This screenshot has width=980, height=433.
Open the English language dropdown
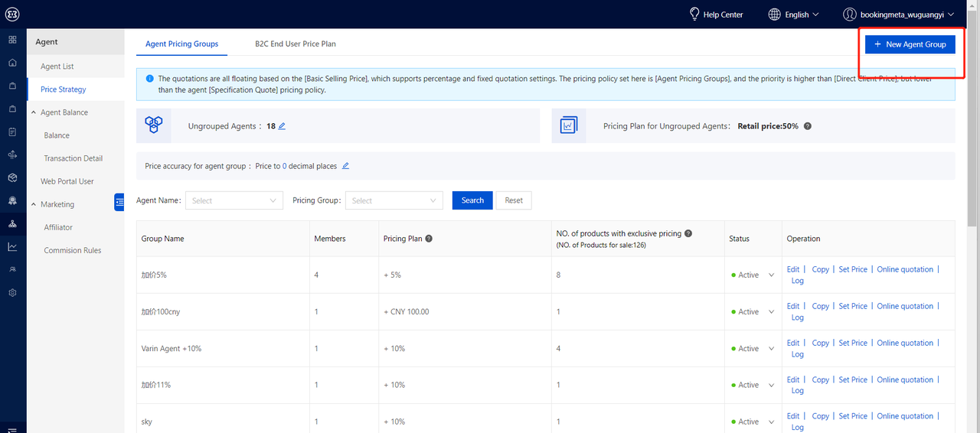(x=793, y=15)
